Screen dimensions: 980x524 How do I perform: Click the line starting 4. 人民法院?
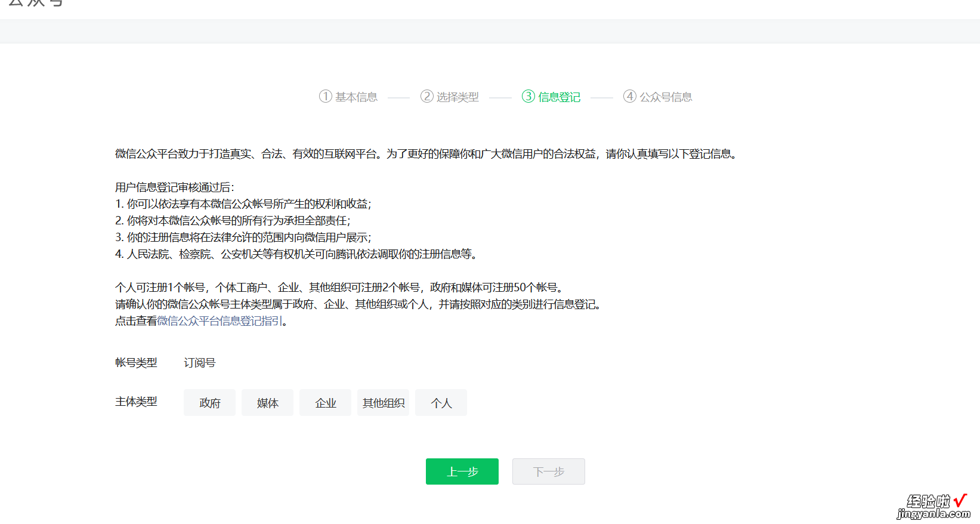pyautogui.click(x=296, y=254)
